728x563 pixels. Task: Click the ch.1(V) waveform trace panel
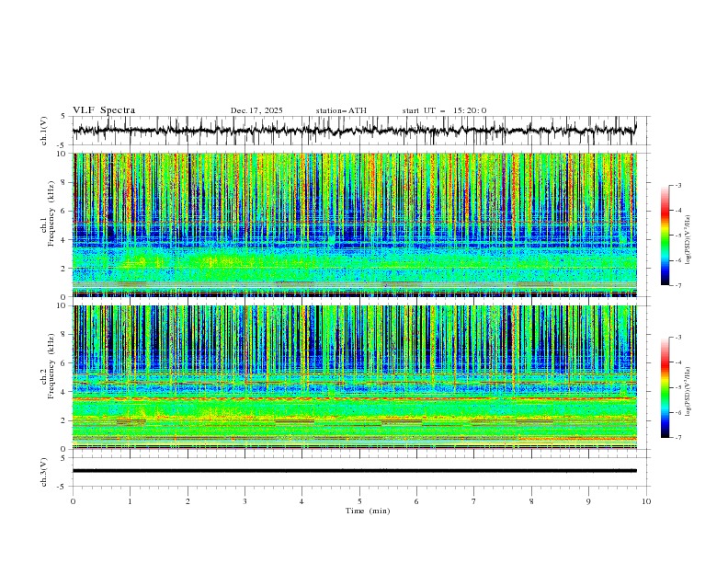point(358,131)
